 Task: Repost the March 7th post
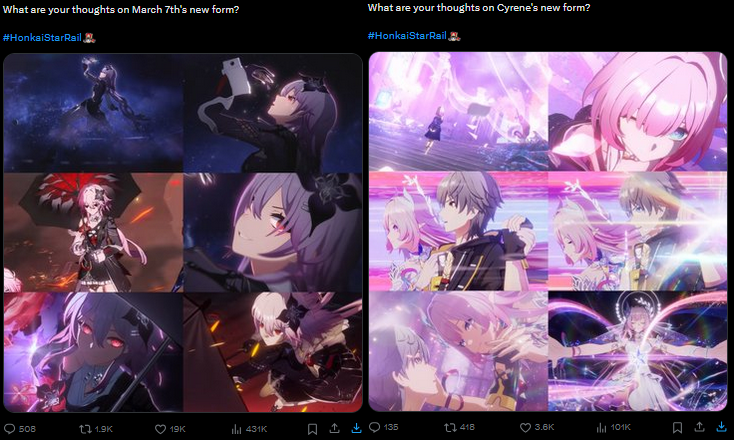(x=96, y=429)
